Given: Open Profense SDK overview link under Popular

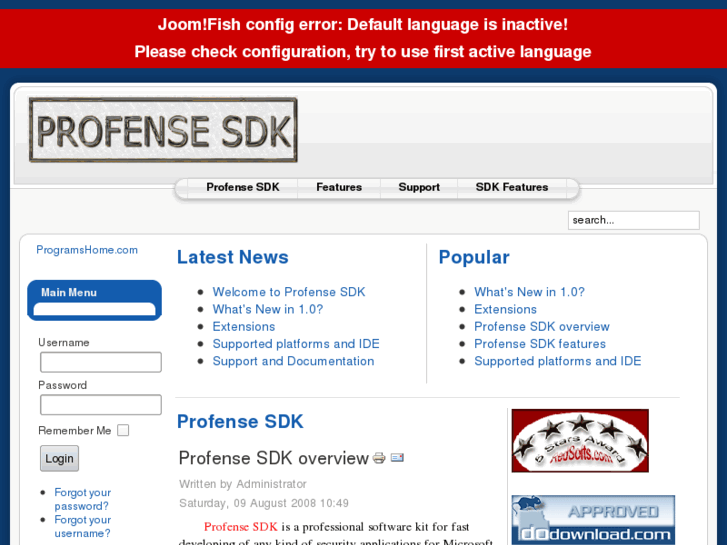Looking at the screenshot, I should point(542,327).
